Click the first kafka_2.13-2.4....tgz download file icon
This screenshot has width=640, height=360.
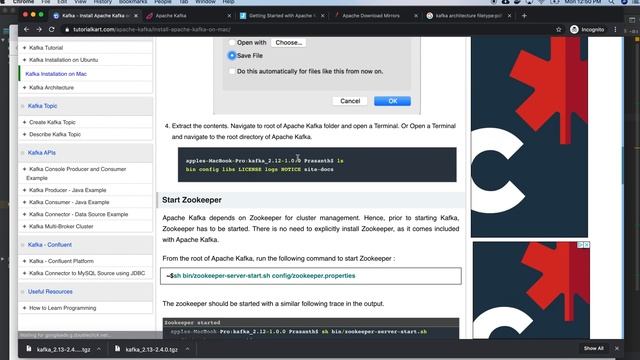click(x=29, y=349)
